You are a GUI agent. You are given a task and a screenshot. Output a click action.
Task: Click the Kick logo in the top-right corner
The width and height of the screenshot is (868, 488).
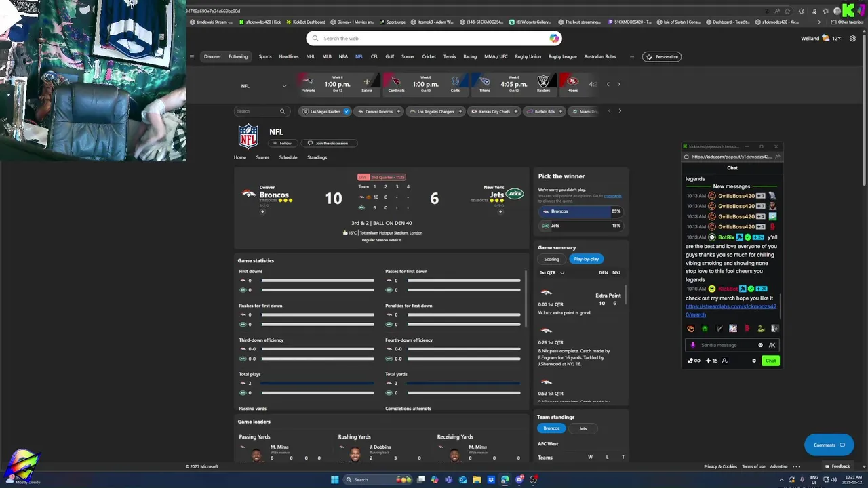point(848,10)
